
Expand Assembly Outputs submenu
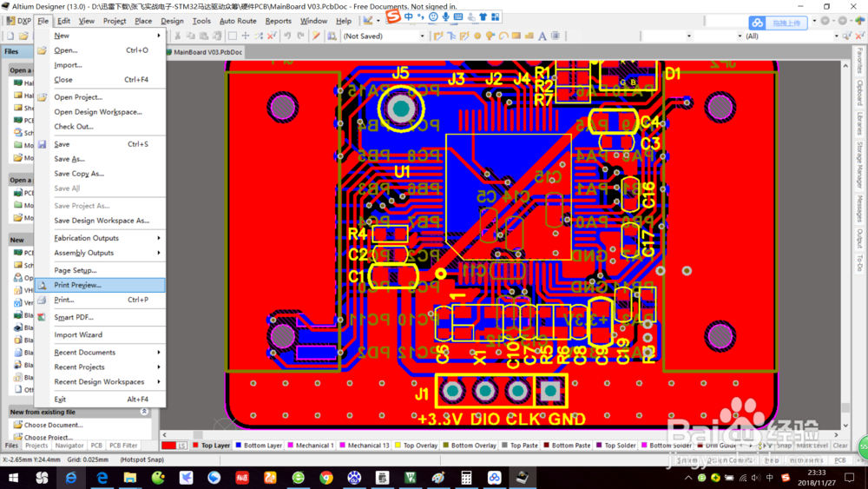coord(159,253)
